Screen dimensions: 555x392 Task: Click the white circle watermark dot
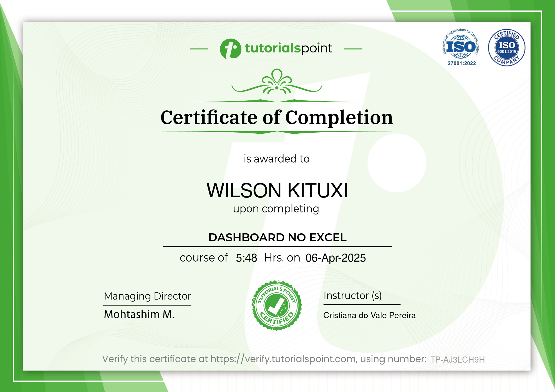tap(397, 163)
